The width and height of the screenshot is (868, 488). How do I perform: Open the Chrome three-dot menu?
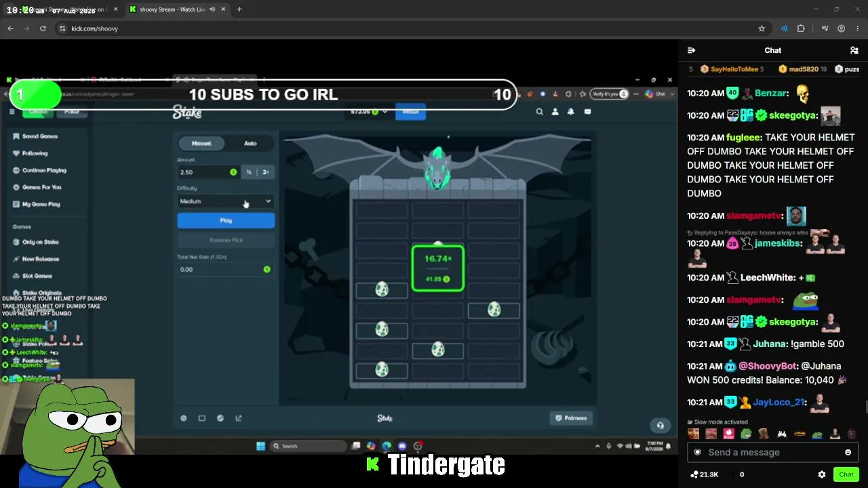point(857,28)
